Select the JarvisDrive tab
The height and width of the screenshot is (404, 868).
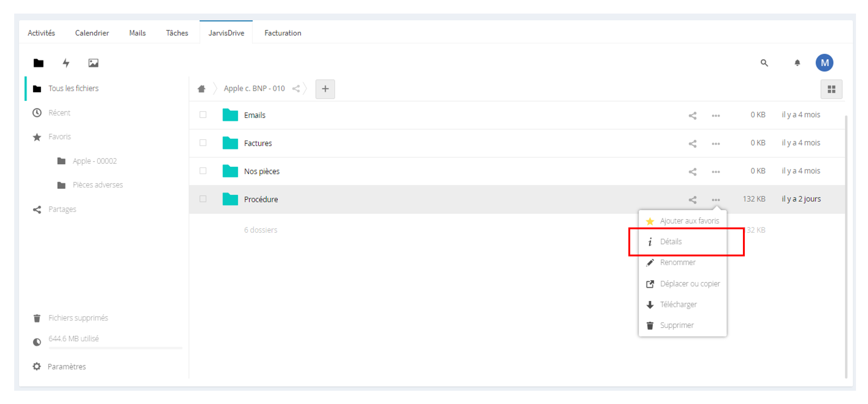226,33
